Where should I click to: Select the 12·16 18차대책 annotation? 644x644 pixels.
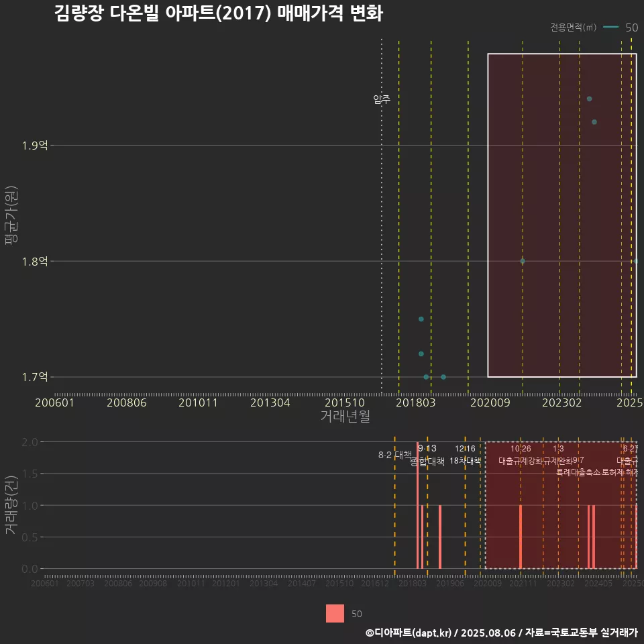tap(466, 460)
